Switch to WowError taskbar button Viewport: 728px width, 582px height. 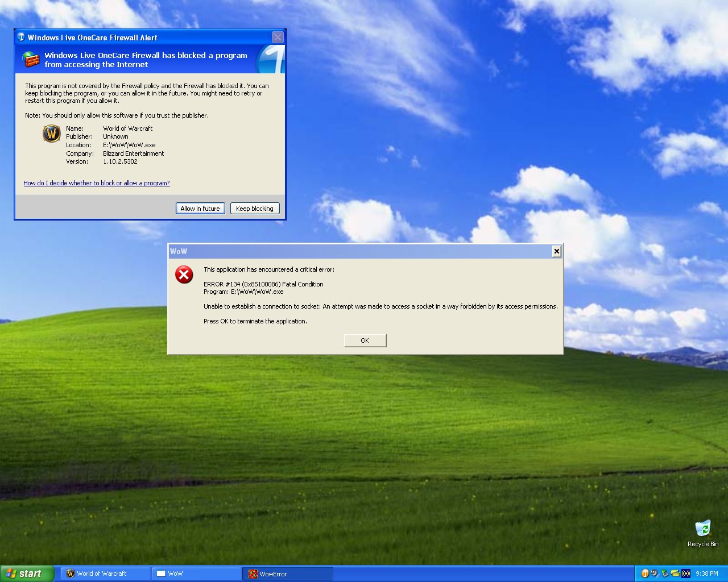coord(288,573)
